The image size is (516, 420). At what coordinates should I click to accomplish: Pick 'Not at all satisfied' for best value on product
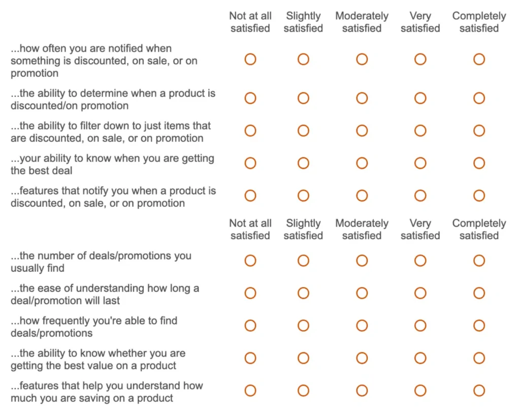coord(250,358)
